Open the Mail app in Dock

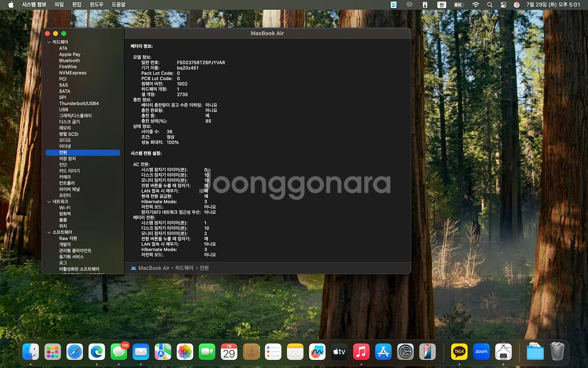coord(141,352)
